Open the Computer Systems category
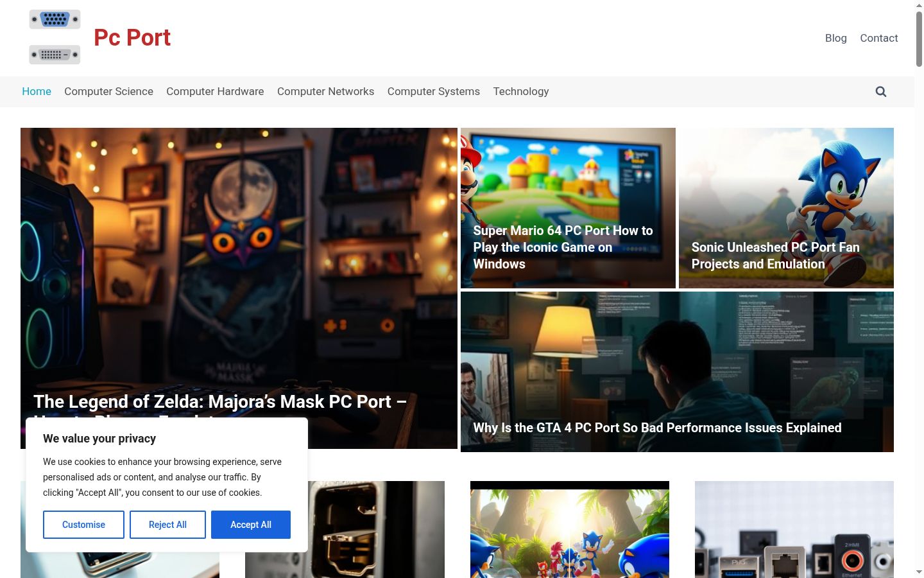 coord(433,91)
